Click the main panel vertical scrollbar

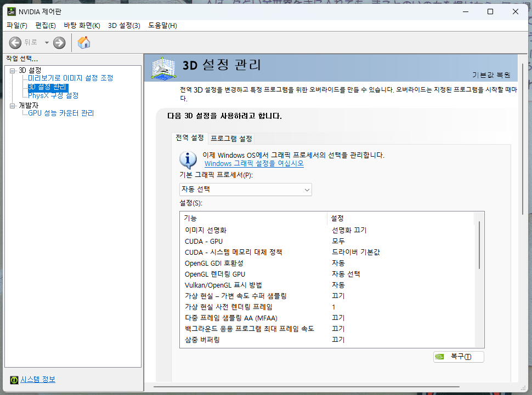coord(523,139)
